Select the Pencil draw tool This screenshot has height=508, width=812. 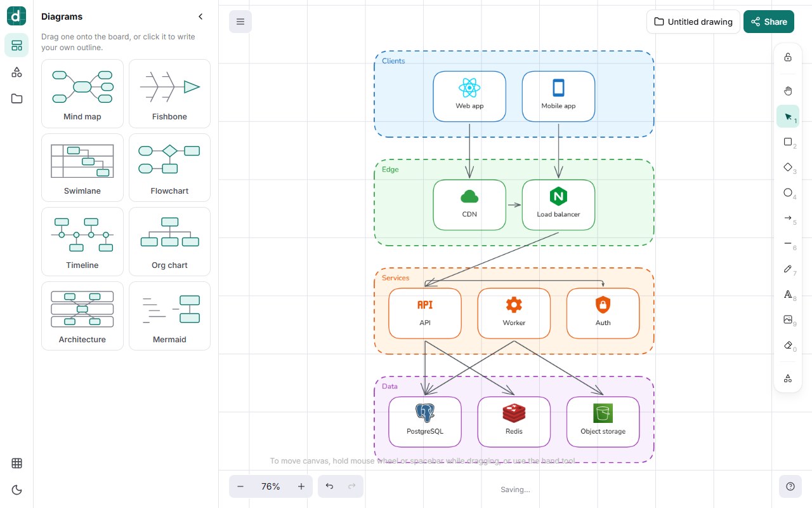(788, 269)
